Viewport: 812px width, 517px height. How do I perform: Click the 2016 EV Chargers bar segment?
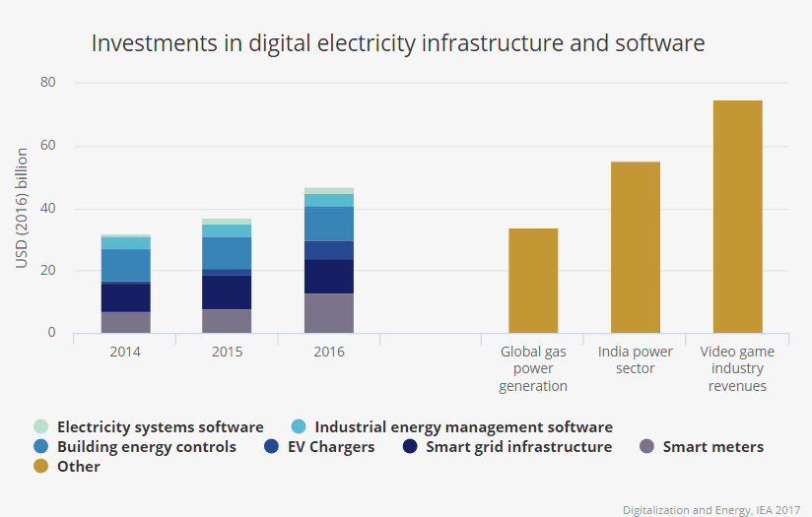pyautogui.click(x=329, y=250)
